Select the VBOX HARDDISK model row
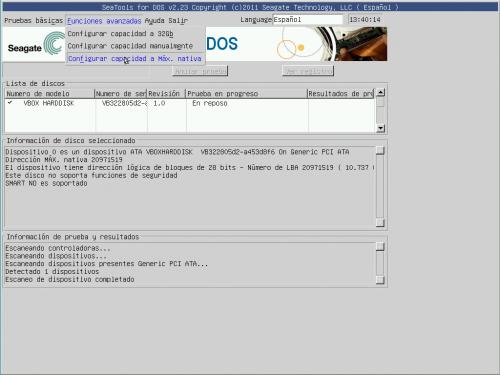 pos(49,103)
